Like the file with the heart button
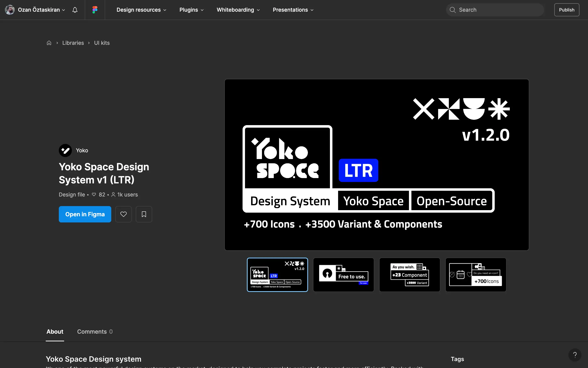The height and width of the screenshot is (368, 588). pyautogui.click(x=124, y=214)
